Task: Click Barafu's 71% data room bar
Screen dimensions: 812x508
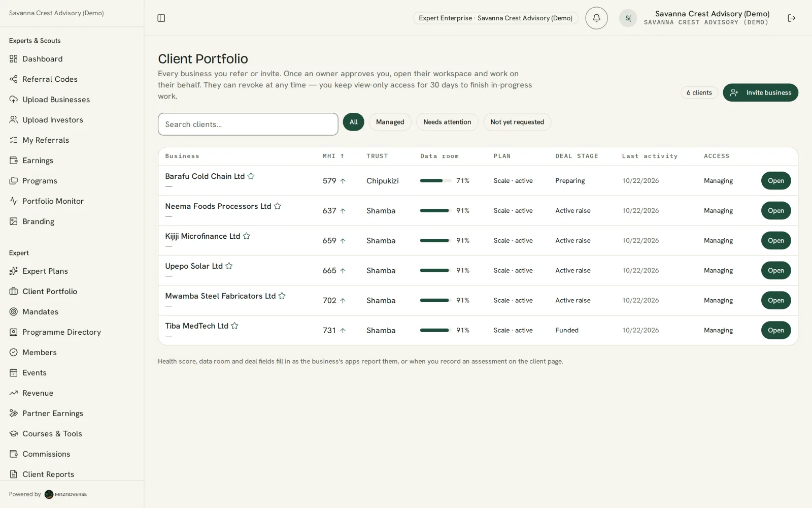Action: pos(435,181)
